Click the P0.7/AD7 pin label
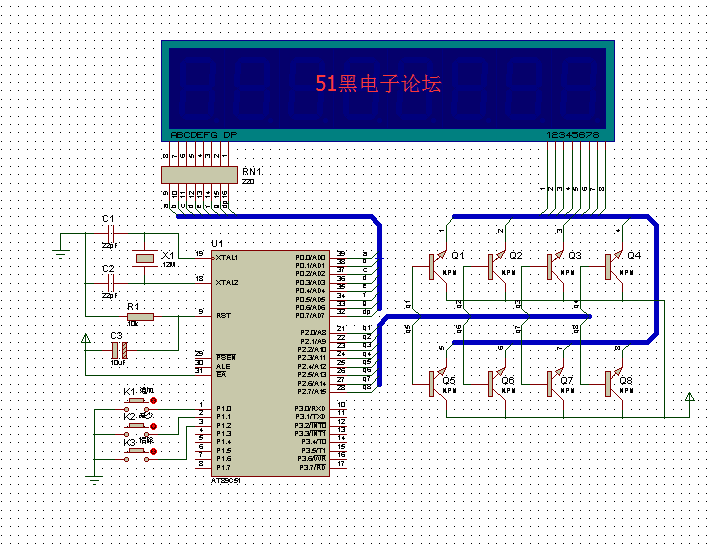Viewport: 712px width, 550px height. click(310, 316)
